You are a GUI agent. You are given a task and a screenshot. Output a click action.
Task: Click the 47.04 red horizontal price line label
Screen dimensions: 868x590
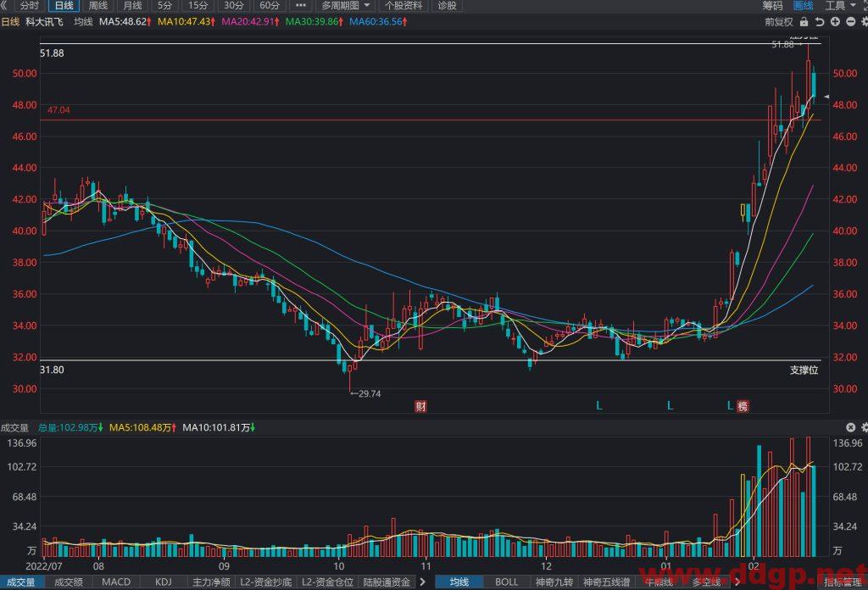(x=58, y=110)
